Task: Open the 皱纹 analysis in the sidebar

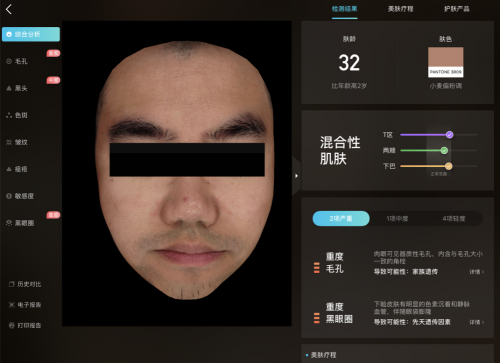Action: (x=17, y=142)
